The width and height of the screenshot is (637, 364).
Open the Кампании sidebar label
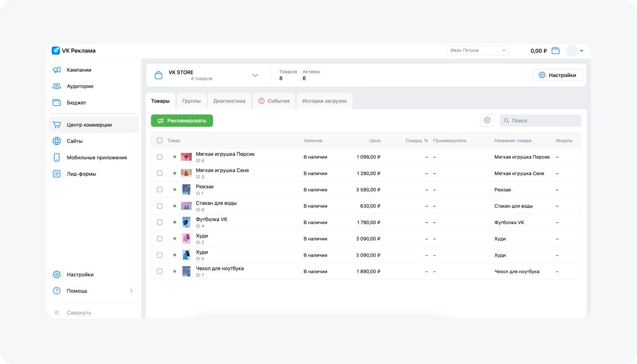79,70
